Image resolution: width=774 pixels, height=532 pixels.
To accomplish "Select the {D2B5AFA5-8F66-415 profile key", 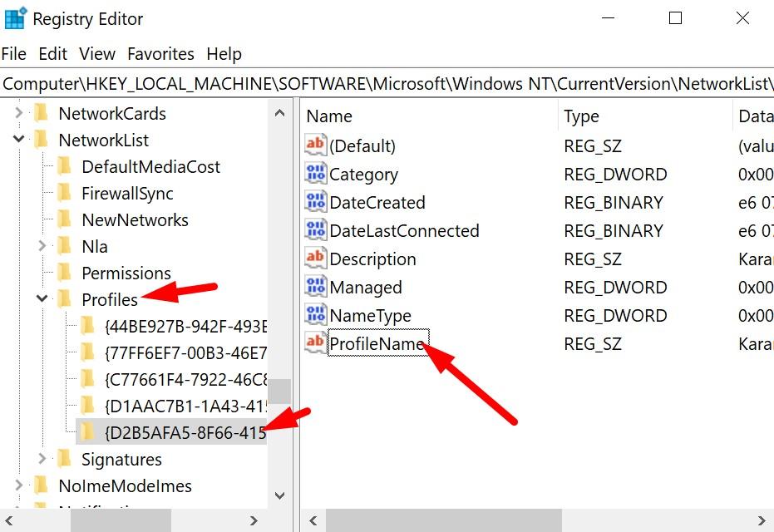I will (185, 433).
